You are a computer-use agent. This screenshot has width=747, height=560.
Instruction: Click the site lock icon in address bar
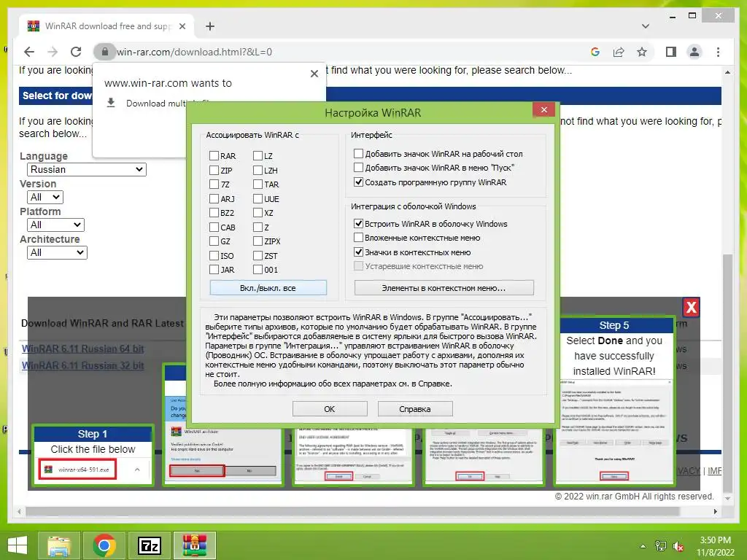pos(105,52)
